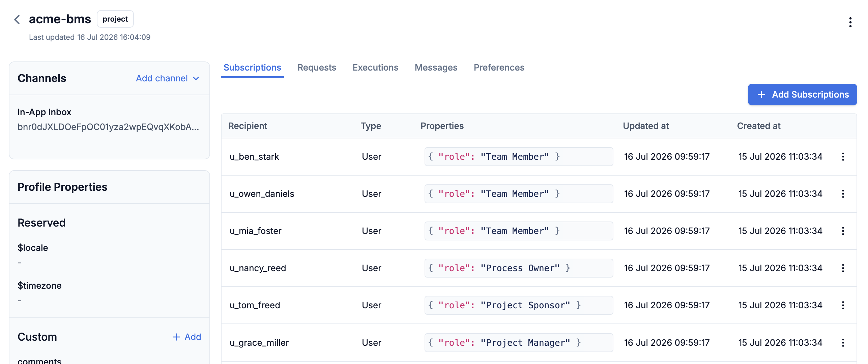Click the User type cell for u_nancy_reed
Viewport: 868px width, 364px height.
point(371,268)
